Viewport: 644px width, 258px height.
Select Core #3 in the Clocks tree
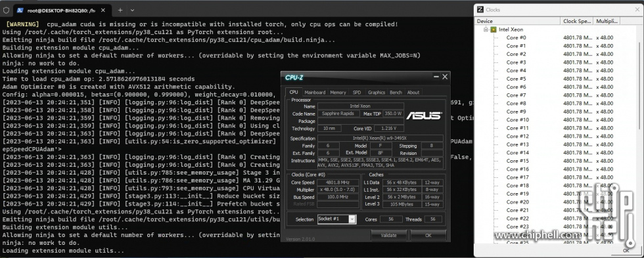[x=516, y=62]
